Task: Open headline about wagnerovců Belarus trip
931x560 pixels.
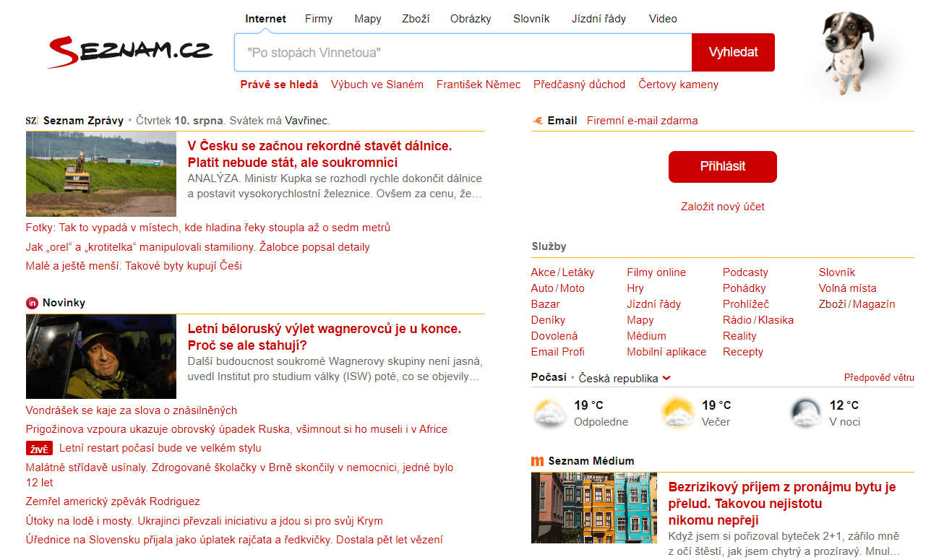Action: click(324, 337)
